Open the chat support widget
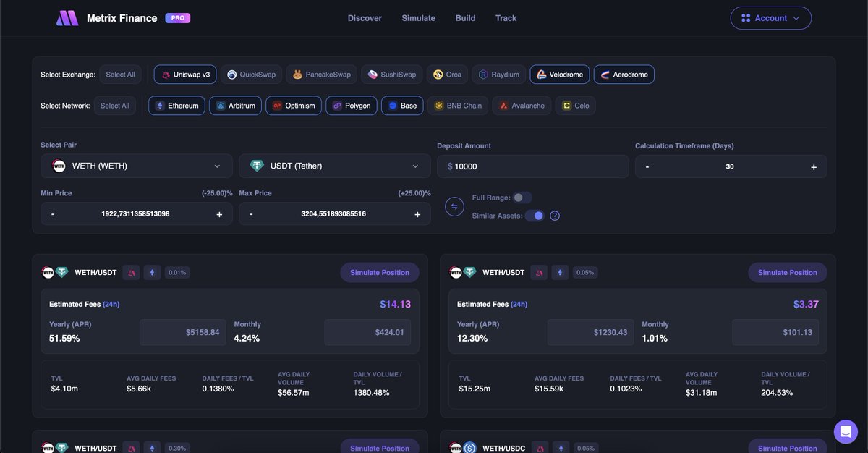Viewport: 868px width, 453px height. 846,431
